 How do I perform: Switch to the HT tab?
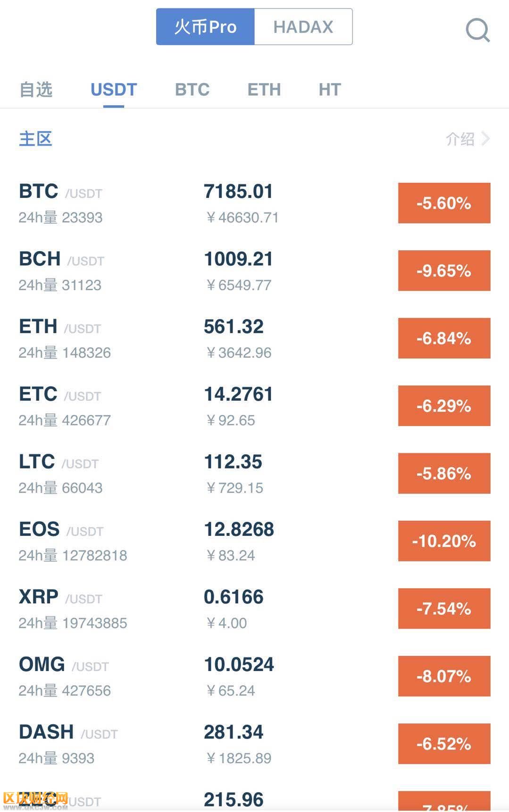(x=330, y=90)
